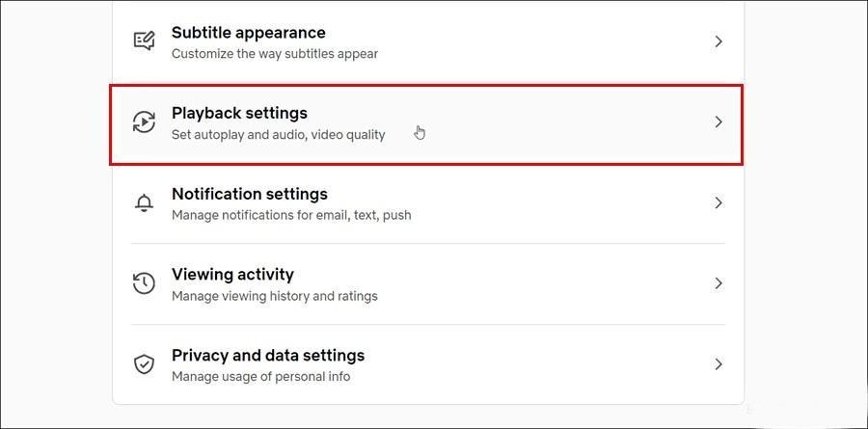Click the Playback settings autoplay icon

[x=144, y=122]
